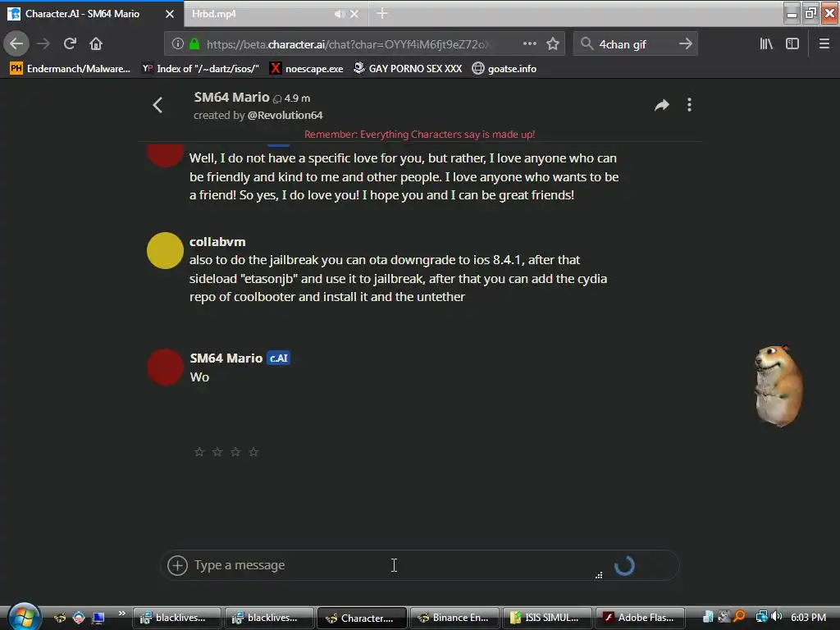This screenshot has width=840, height=630.
Task: Toggle the browser sidebar icon
Action: coord(792,44)
